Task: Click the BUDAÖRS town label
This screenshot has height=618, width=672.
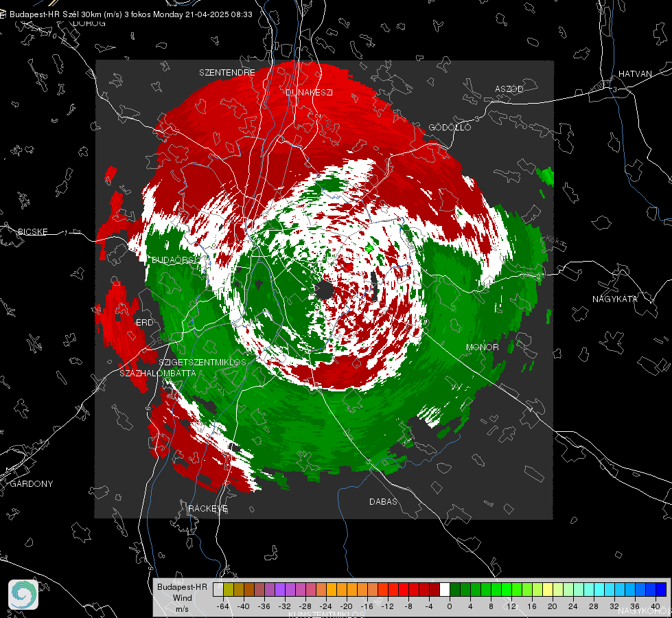Action: [174, 261]
